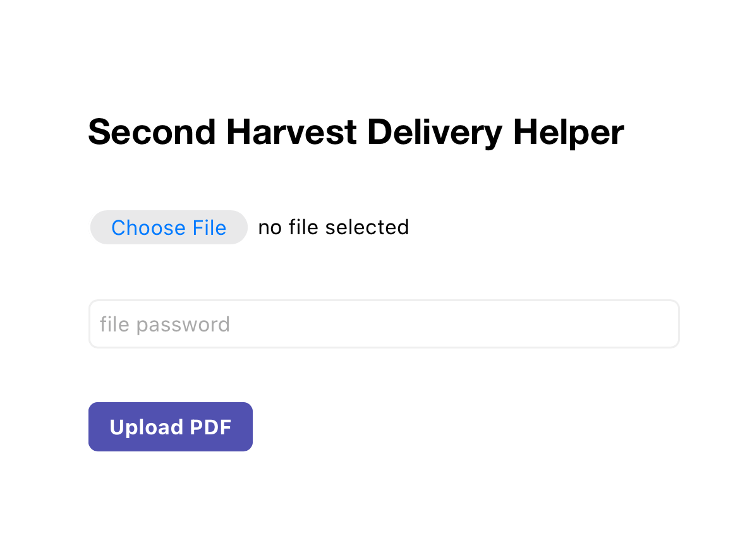Start the upload with the purple button
This screenshot has width=745, height=560.
(171, 427)
